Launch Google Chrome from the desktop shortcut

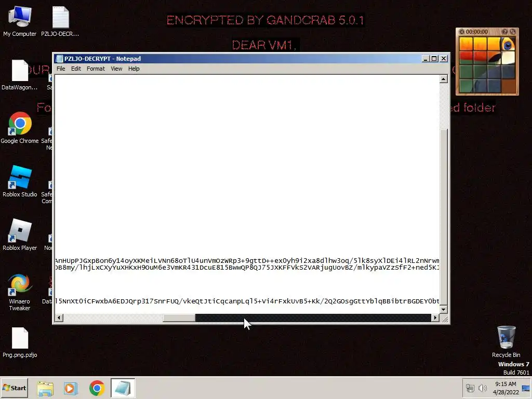20,128
